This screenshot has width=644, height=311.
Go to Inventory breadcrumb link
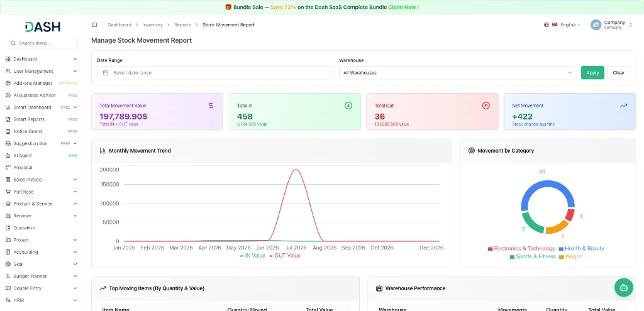153,25
